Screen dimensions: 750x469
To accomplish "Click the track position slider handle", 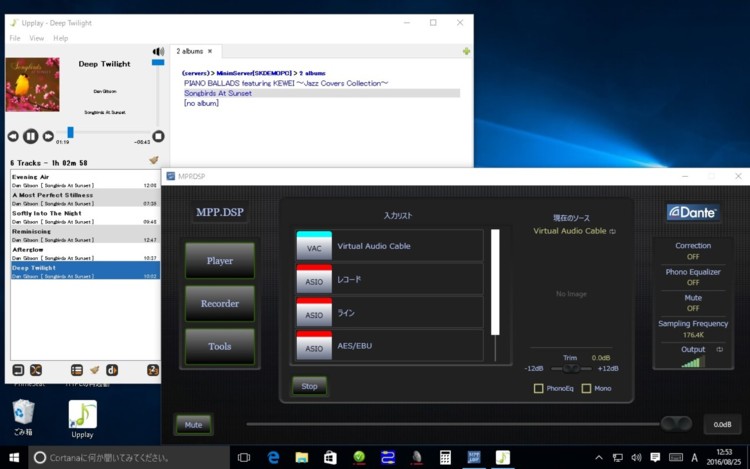I will tap(70, 132).
